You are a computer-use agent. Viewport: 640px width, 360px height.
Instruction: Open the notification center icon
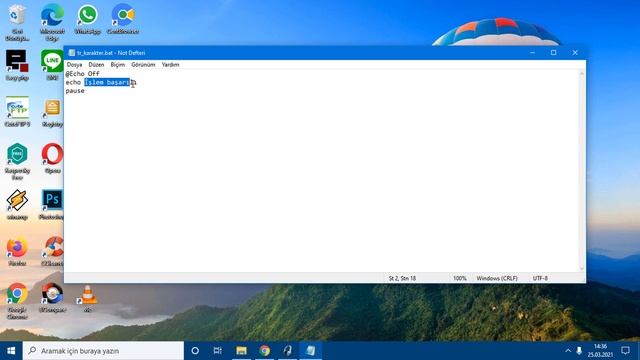pyautogui.click(x=625, y=351)
